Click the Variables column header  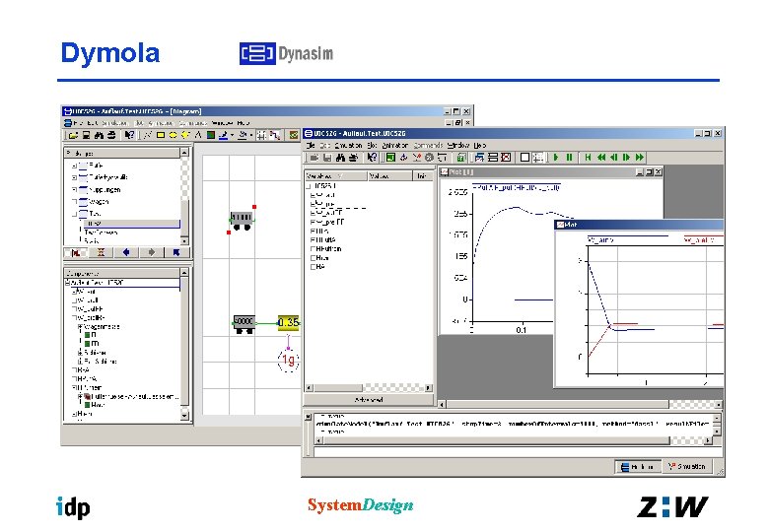pyautogui.click(x=335, y=176)
